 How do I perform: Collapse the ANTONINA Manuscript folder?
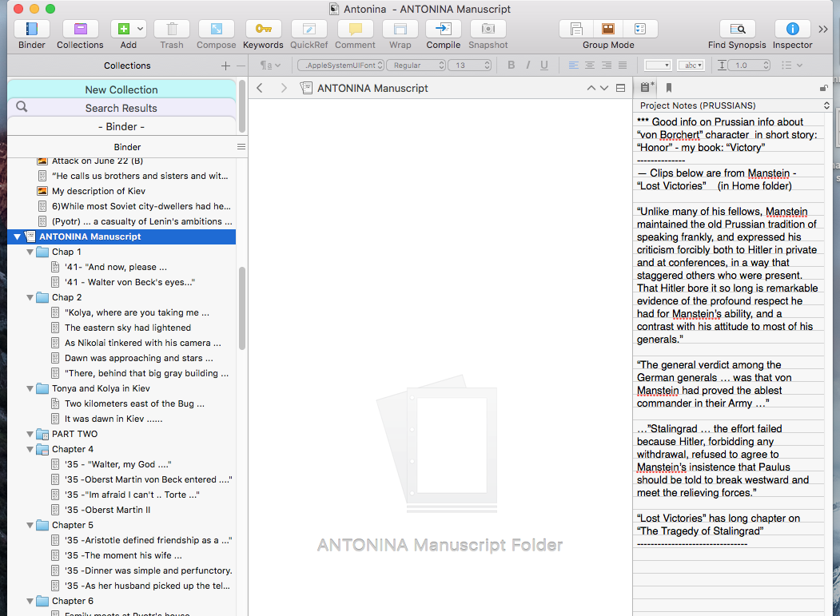(x=17, y=236)
